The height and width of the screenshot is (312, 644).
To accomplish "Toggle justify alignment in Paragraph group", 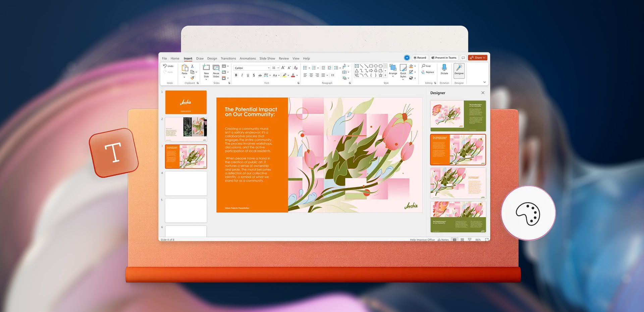I will tap(323, 75).
